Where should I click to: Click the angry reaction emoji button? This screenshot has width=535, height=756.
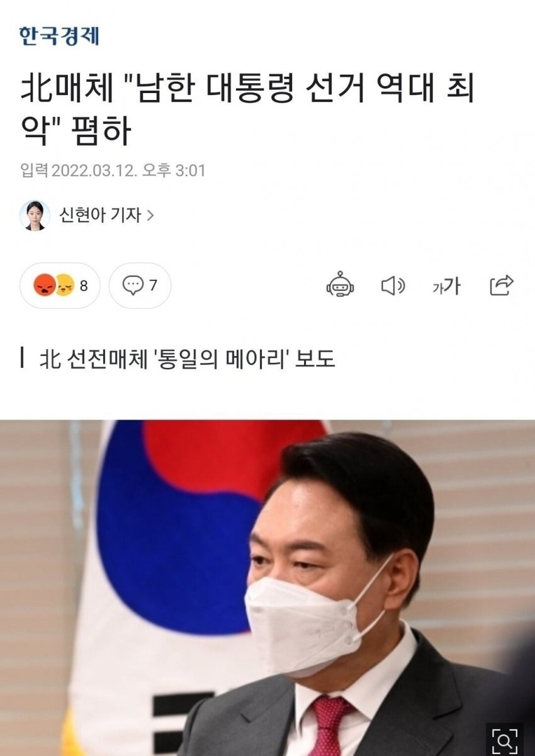[x=45, y=286]
